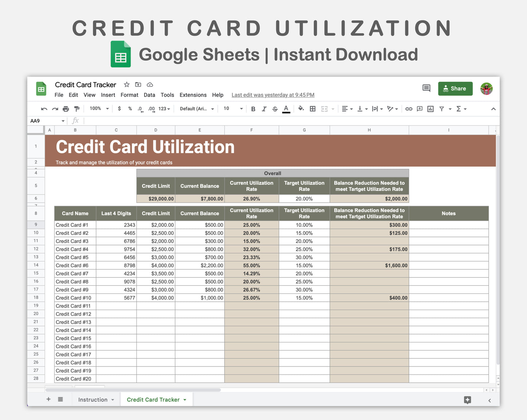
Task: Toggle italic formatting
Action: tap(264, 109)
